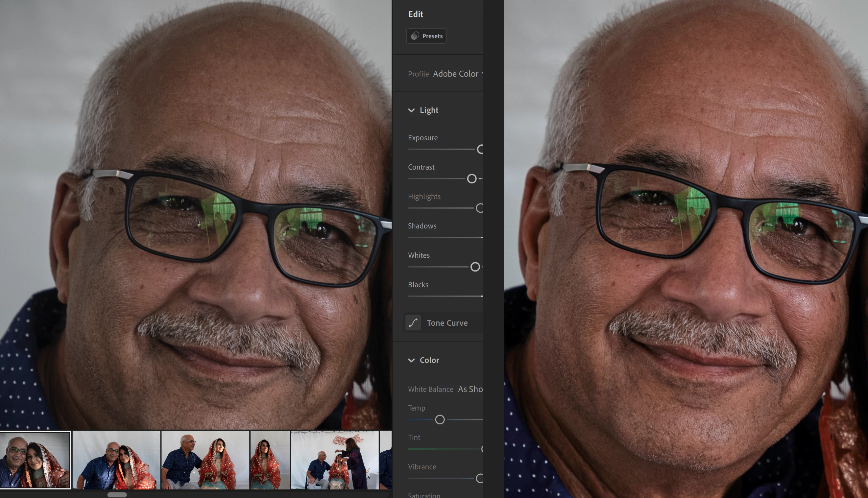Image resolution: width=868 pixels, height=498 pixels.
Task: Click the Contrast slider handle
Action: [471, 178]
